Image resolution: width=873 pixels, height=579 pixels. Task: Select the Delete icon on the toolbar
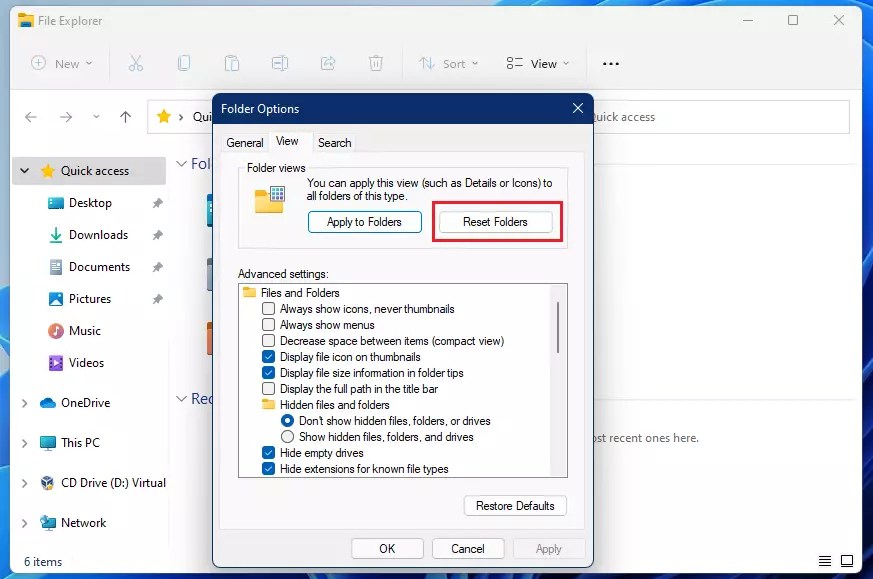[x=376, y=62]
